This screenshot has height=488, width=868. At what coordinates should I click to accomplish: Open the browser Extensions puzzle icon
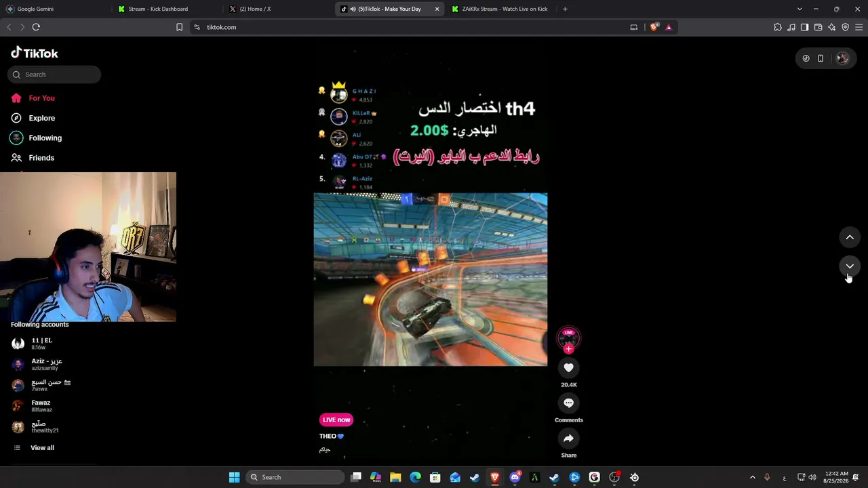(778, 27)
